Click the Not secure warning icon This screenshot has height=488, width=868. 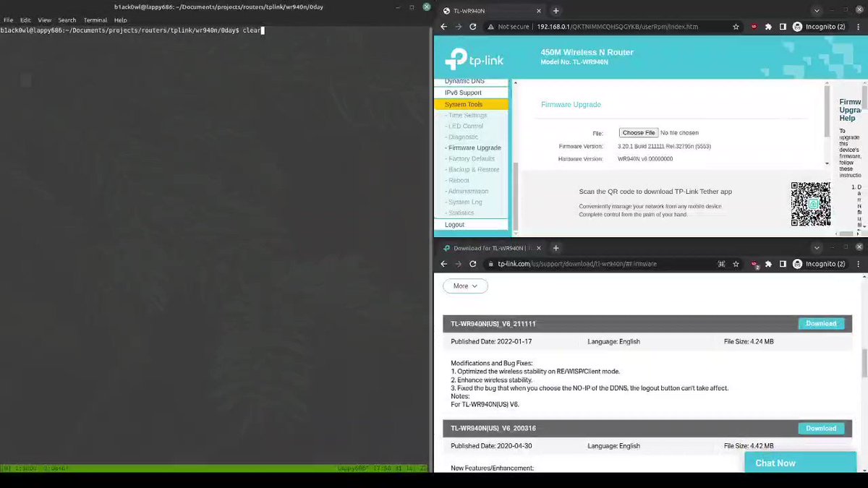[491, 27]
